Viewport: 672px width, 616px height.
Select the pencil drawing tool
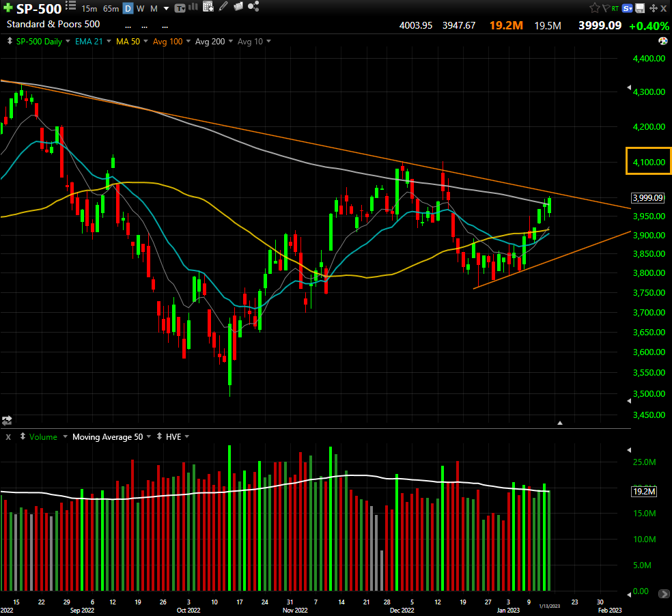(x=223, y=6)
